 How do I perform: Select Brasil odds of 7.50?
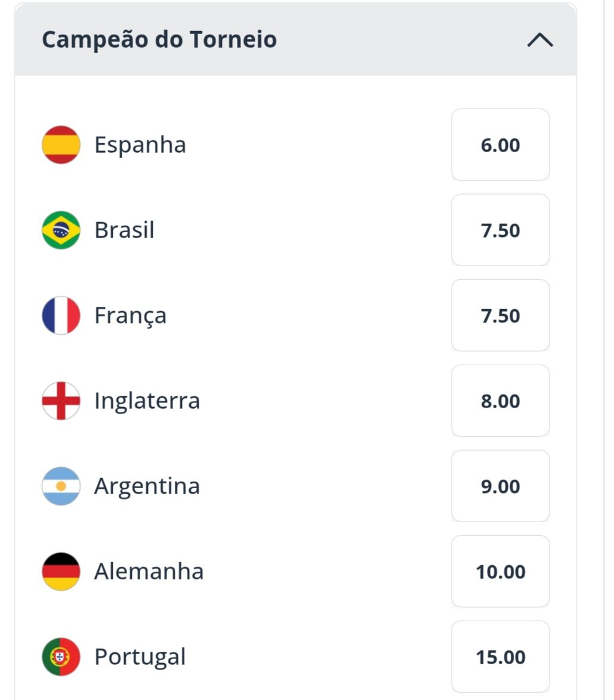(x=500, y=230)
